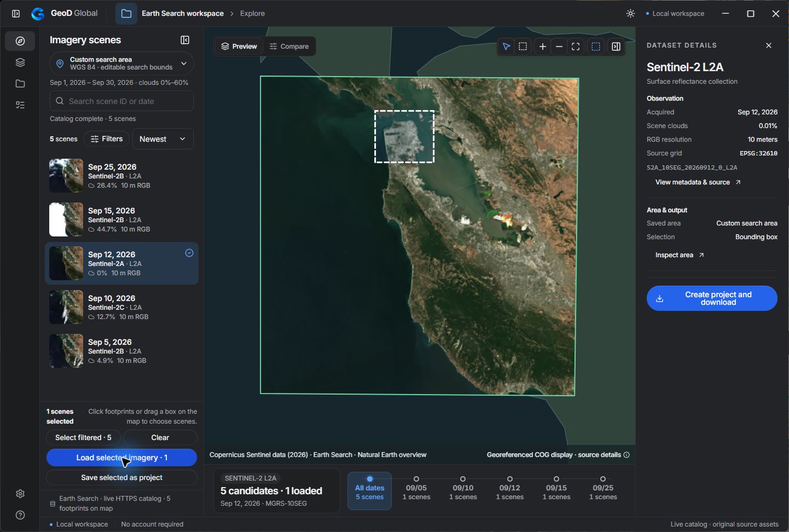This screenshot has height=532, width=789.
Task: Deselect the Sep 12, 2026 scene checkmark
Action: (x=189, y=253)
